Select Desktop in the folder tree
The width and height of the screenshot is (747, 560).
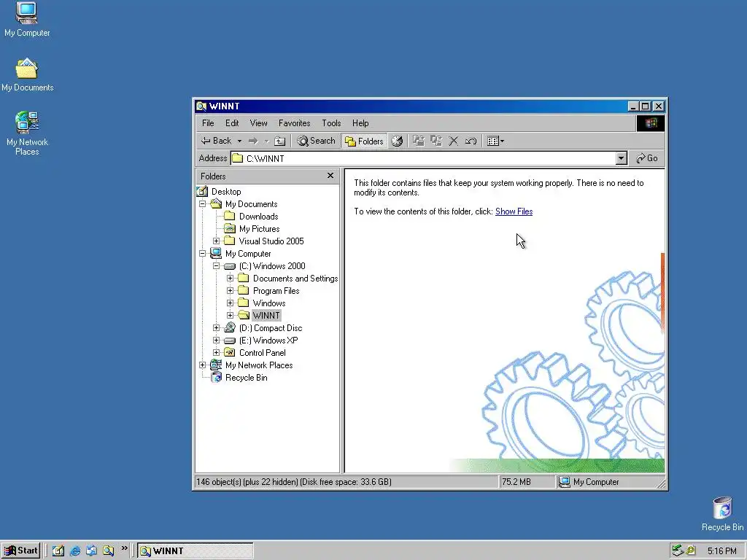pyautogui.click(x=226, y=192)
